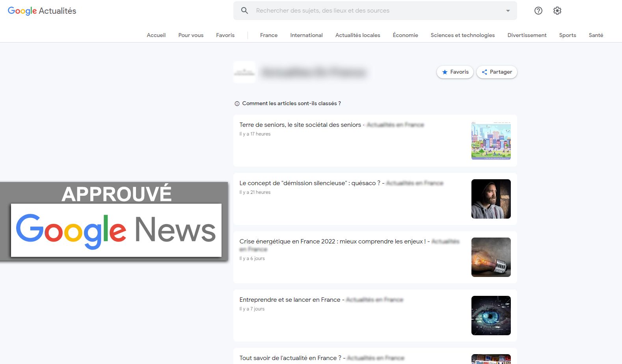622x364 pixels.
Task: Click 'Il y a 17 heures' timestamp
Action: (255, 134)
